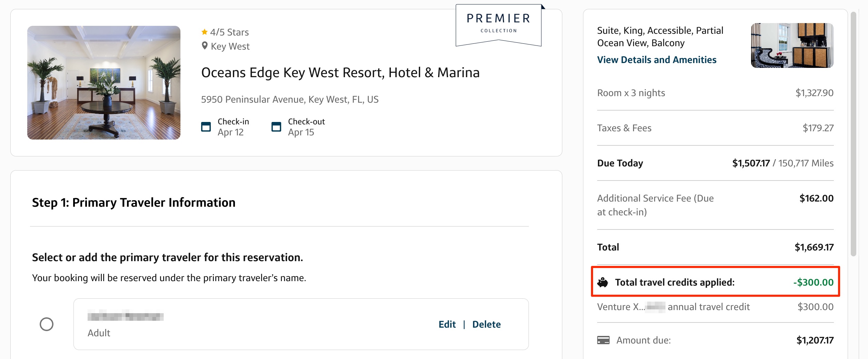The image size is (868, 359).
Task: Click the 5950 Peninsular Avenue address text
Action: coord(290,100)
